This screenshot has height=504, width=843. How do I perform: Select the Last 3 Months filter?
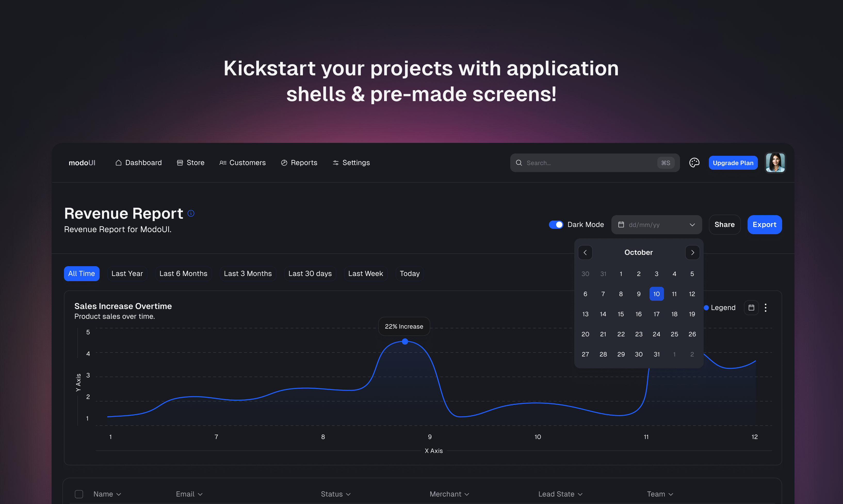[x=248, y=273]
